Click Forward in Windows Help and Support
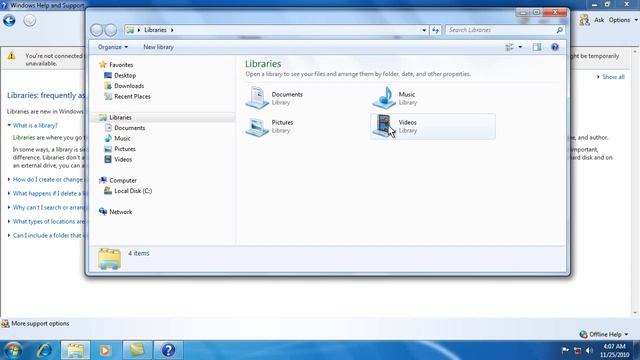 pyautogui.click(x=29, y=20)
